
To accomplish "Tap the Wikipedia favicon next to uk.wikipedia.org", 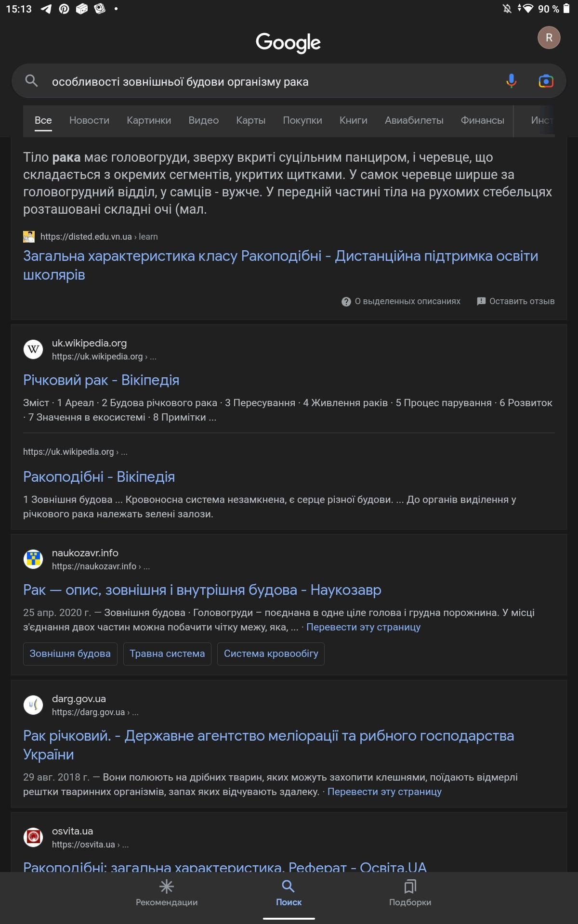I will pyautogui.click(x=33, y=349).
